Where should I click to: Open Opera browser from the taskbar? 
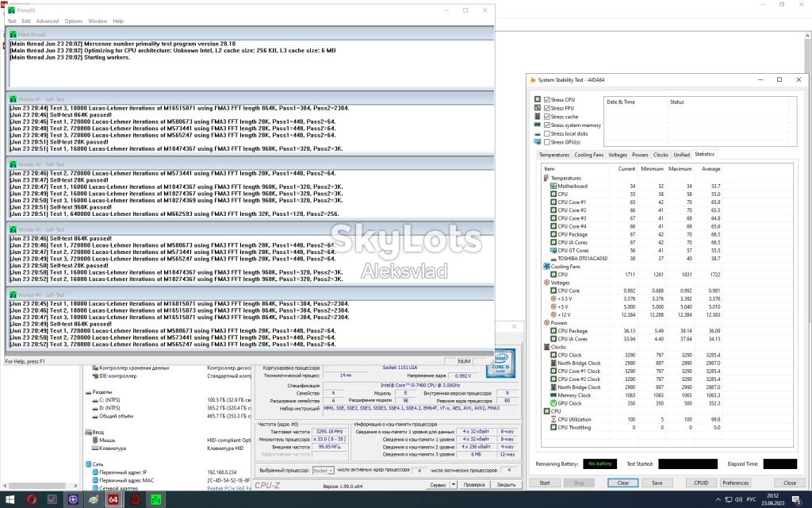click(32, 500)
